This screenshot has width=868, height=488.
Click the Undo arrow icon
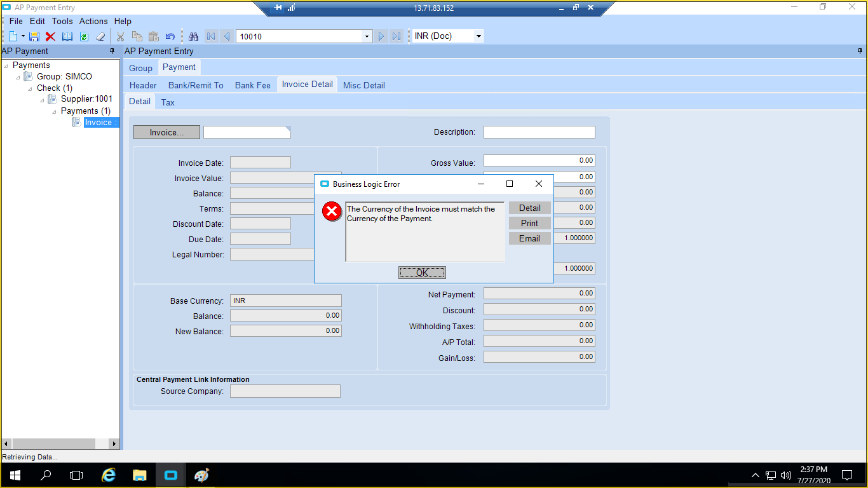pos(170,36)
